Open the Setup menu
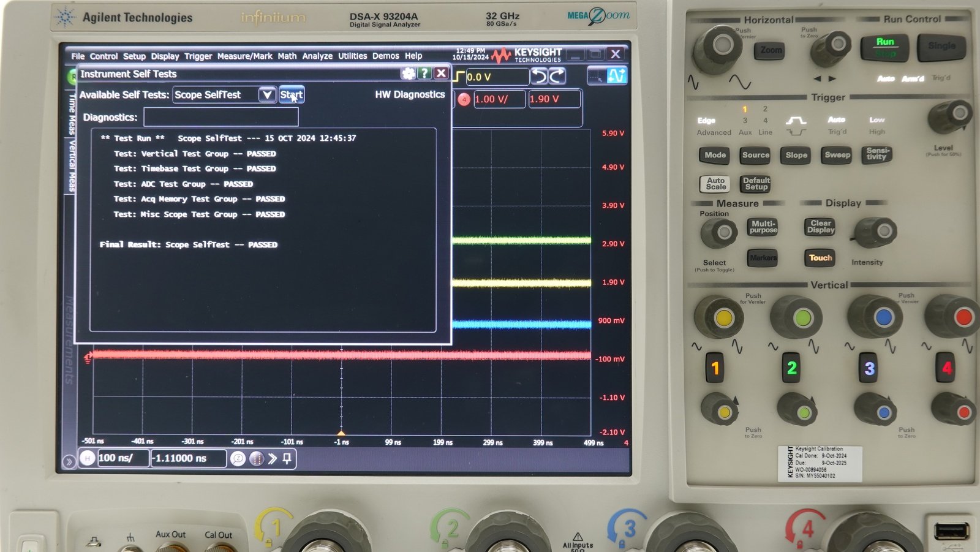This screenshot has height=552, width=980. (134, 56)
